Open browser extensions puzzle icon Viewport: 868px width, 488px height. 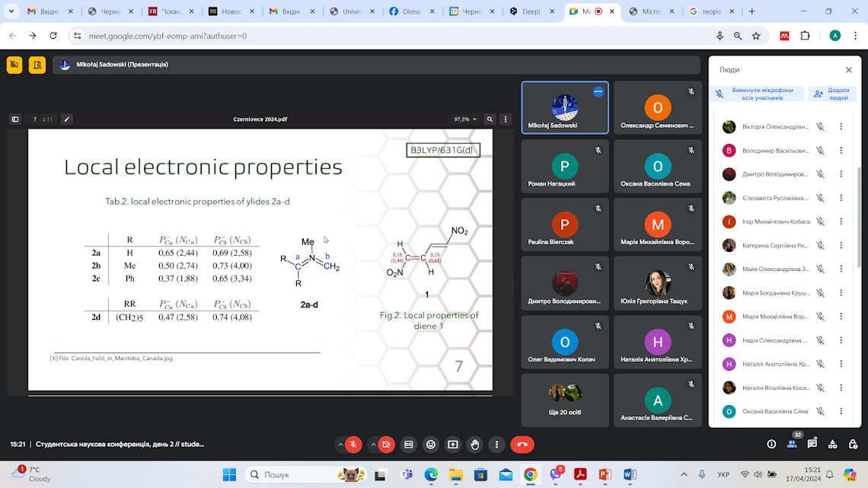(x=805, y=36)
